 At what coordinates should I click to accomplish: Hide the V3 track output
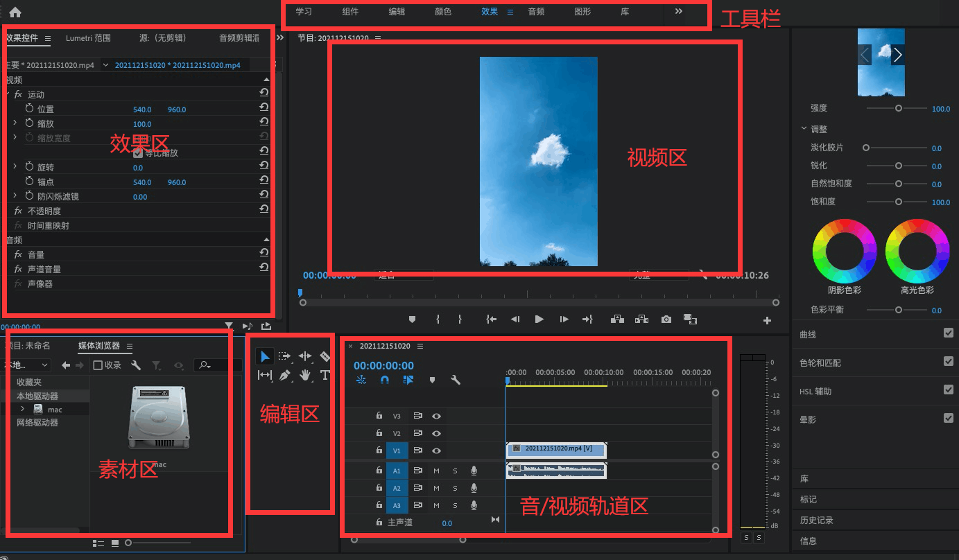point(437,416)
